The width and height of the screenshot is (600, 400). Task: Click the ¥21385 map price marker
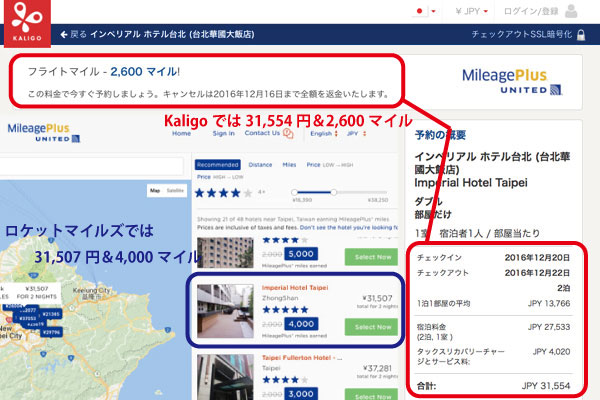pyautogui.click(x=51, y=314)
